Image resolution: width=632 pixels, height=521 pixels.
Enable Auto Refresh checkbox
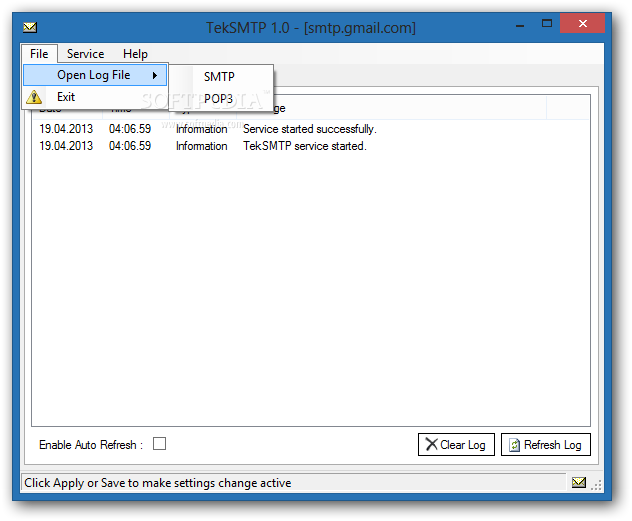click(160, 444)
